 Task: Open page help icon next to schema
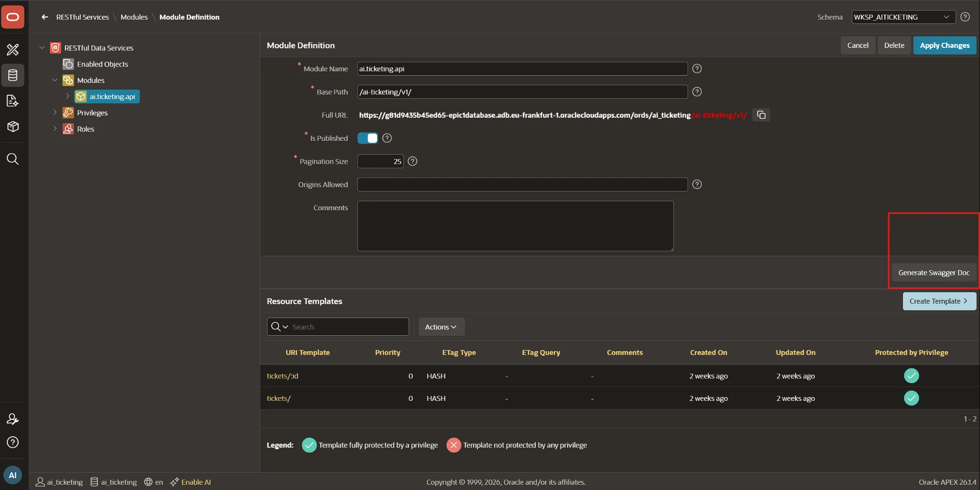coord(965,17)
